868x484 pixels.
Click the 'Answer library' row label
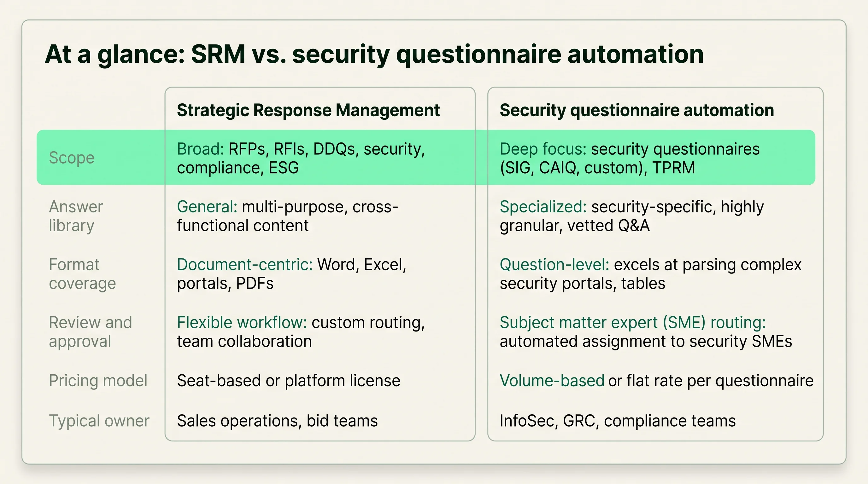(x=76, y=216)
